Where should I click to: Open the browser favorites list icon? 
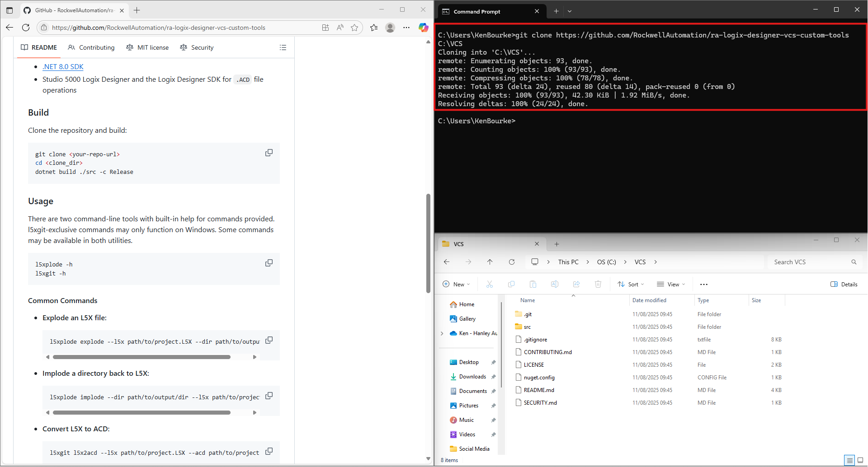click(x=374, y=28)
